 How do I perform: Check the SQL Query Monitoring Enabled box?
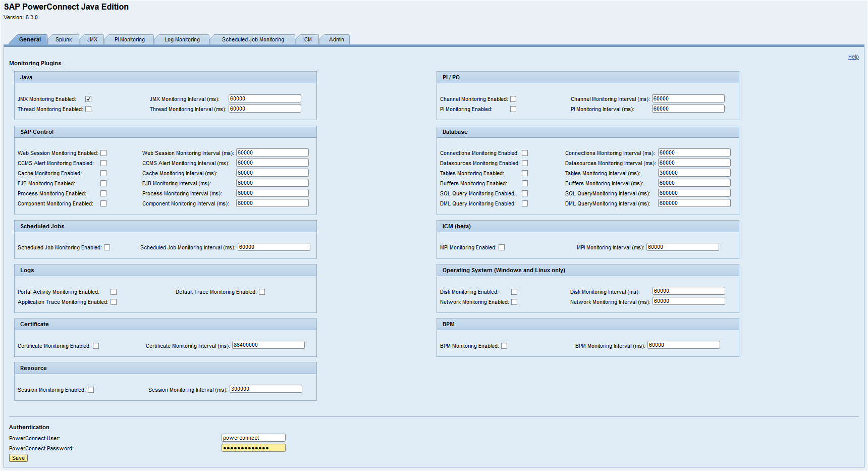(x=525, y=193)
